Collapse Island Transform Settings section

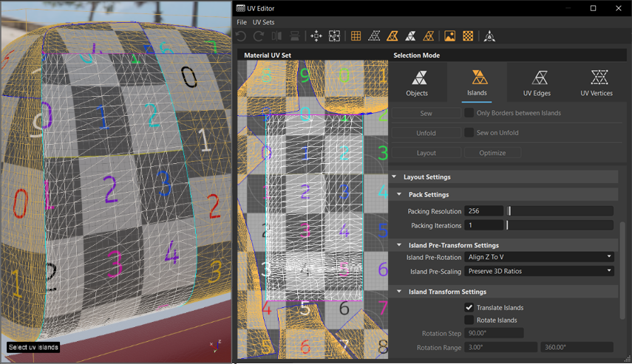point(399,292)
